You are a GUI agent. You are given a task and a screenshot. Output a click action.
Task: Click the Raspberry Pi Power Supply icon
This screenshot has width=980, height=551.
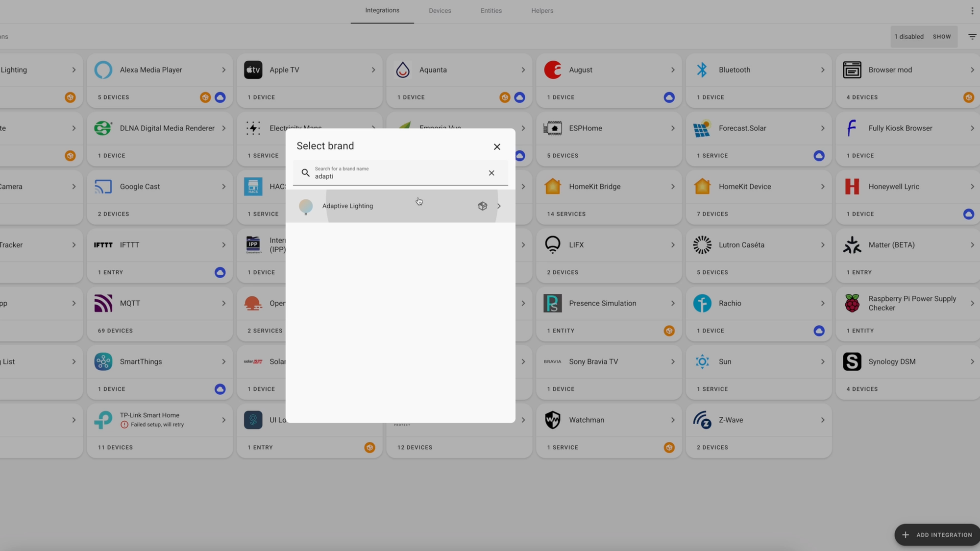click(852, 303)
